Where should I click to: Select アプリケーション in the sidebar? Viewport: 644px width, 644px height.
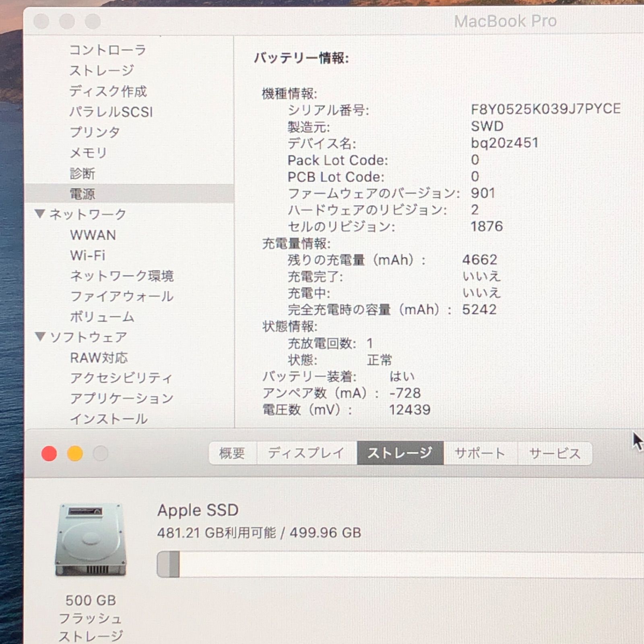(122, 398)
